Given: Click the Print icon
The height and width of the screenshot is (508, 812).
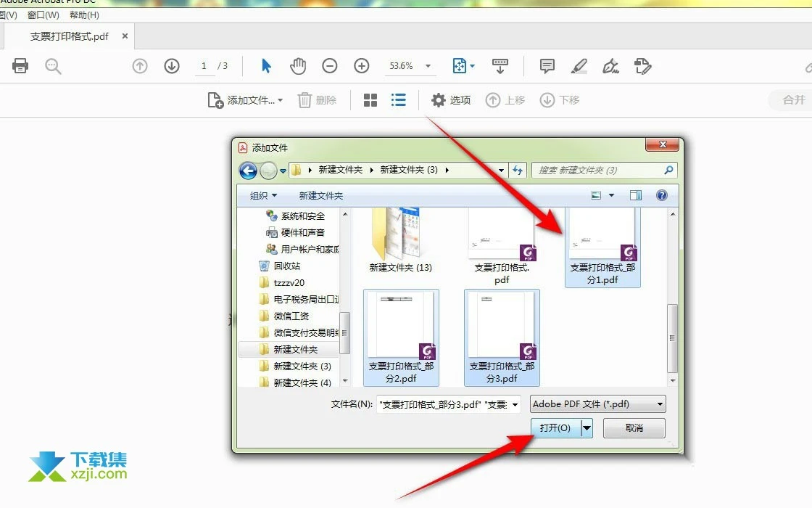Looking at the screenshot, I should coord(20,65).
